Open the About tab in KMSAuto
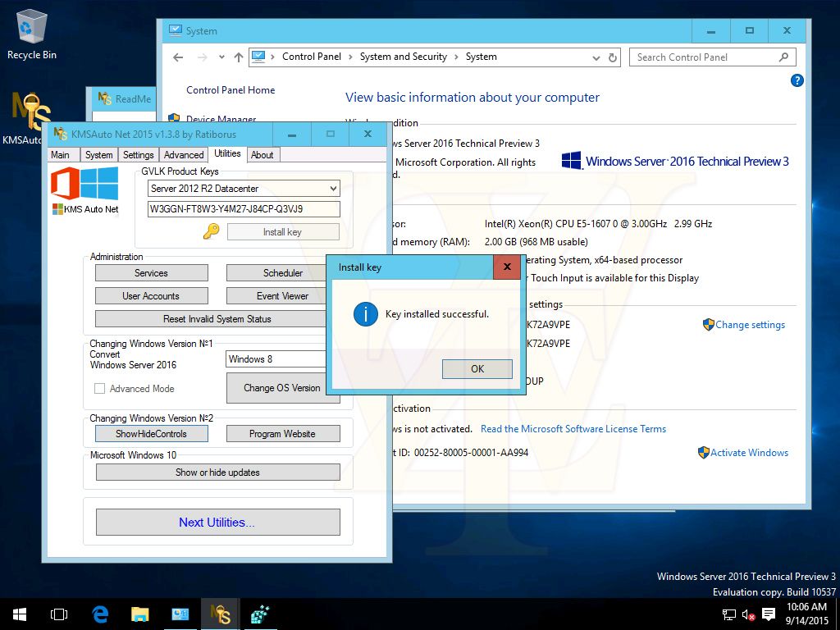 pyautogui.click(x=262, y=155)
